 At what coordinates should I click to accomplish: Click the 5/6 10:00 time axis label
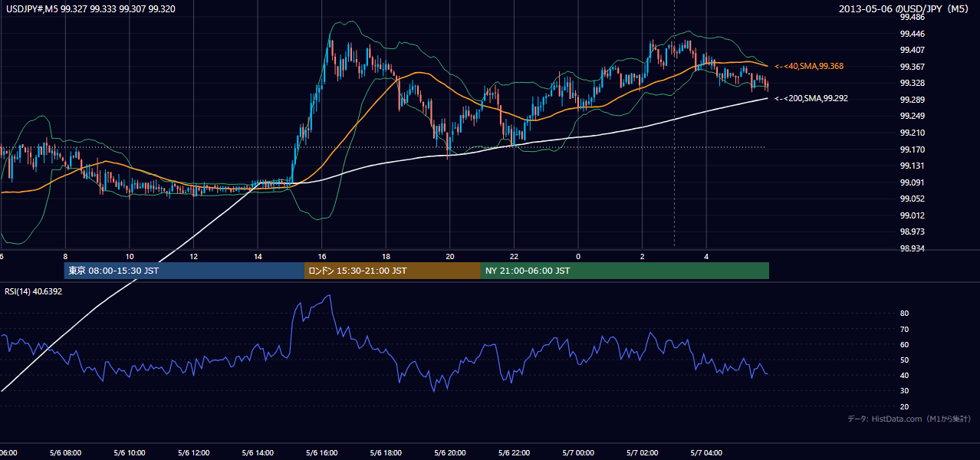pos(130,452)
